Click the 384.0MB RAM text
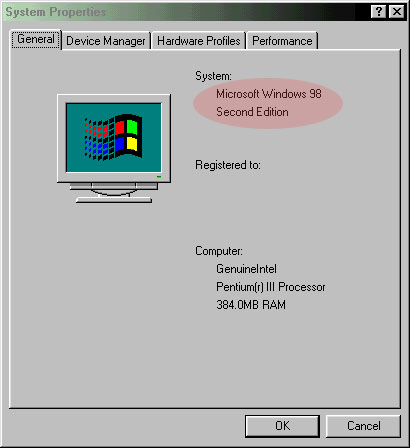Screen dimensions: 410x448 [251, 305]
